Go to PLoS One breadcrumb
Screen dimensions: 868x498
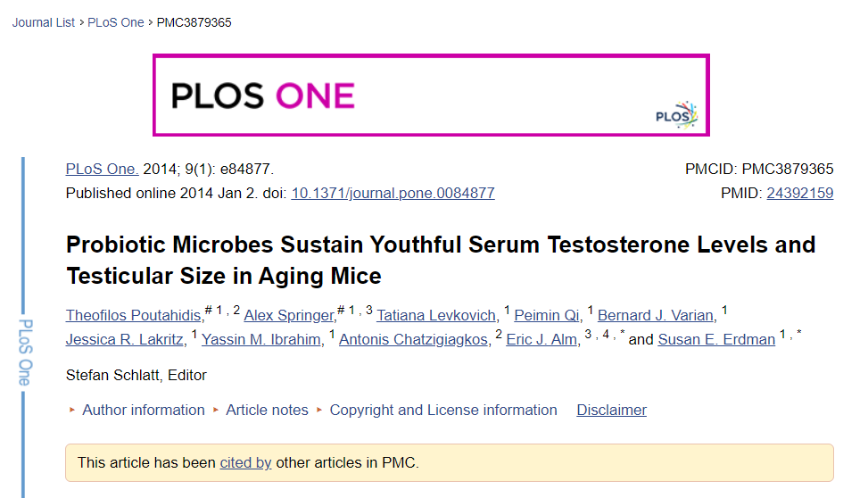(x=115, y=22)
